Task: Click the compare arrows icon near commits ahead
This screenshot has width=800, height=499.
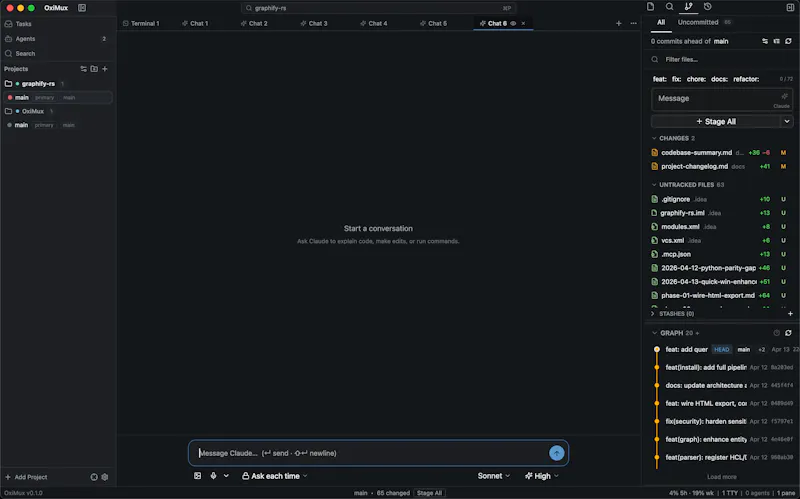Action: pos(765,41)
